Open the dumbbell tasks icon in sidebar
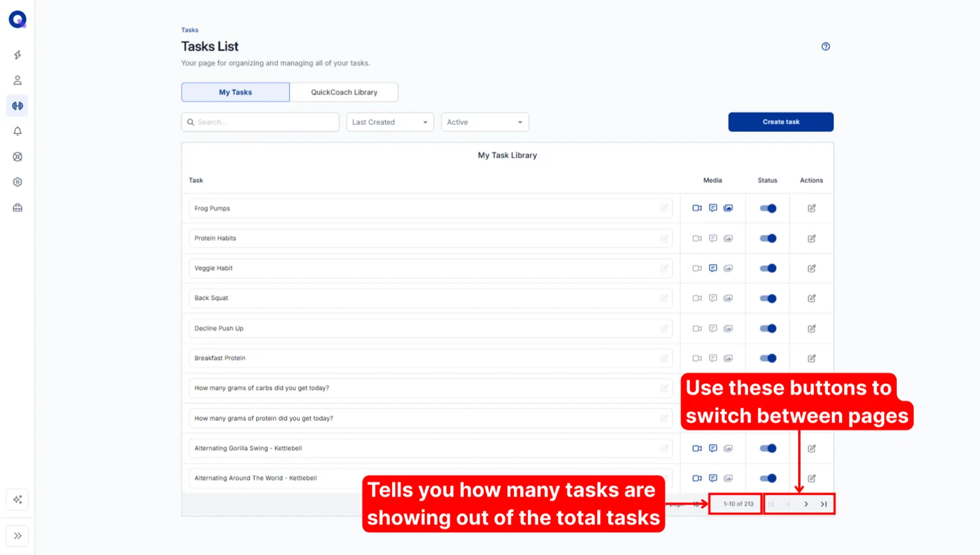Viewport: 980px width, 555px height. [x=18, y=106]
